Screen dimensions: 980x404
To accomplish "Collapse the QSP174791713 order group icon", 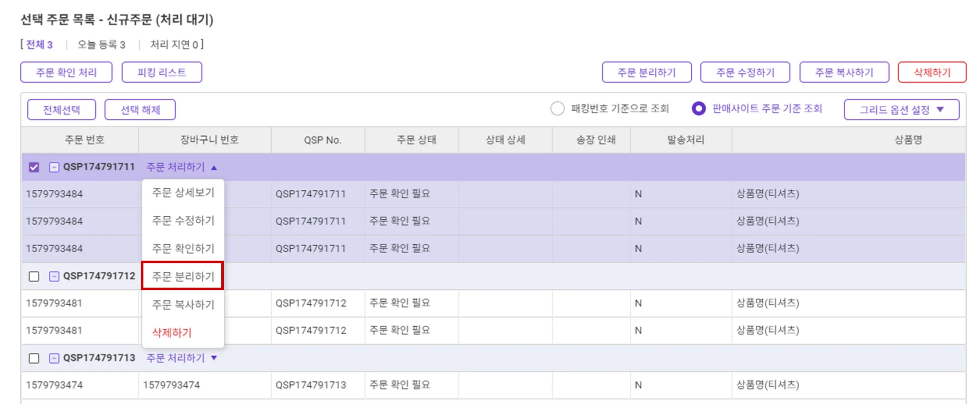I will (54, 358).
